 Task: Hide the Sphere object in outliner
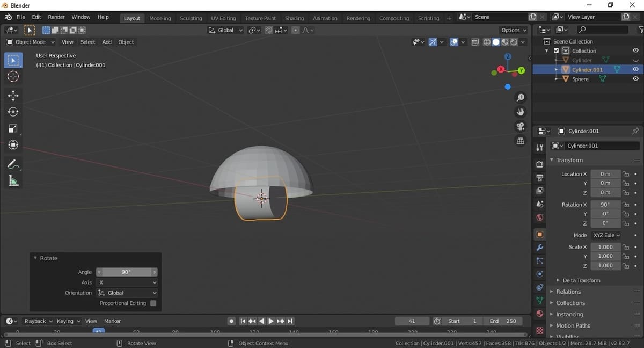click(x=635, y=79)
